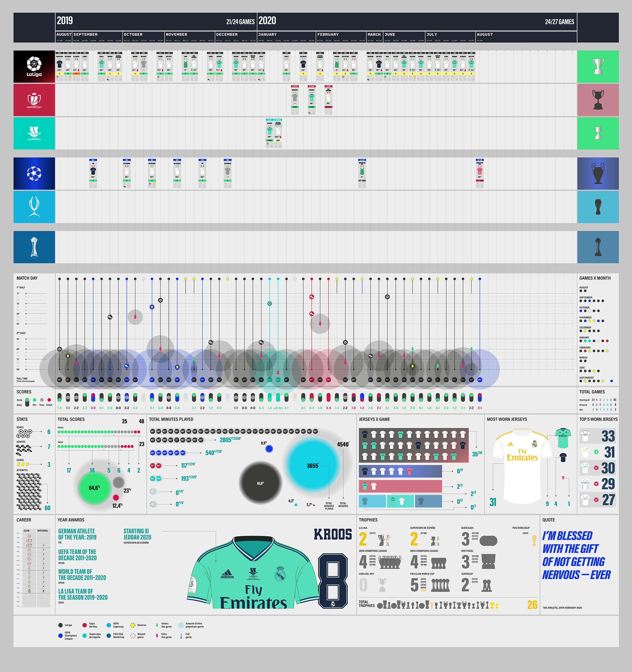Click the 2020 year heading
This screenshot has height=672, width=632.
267,21
